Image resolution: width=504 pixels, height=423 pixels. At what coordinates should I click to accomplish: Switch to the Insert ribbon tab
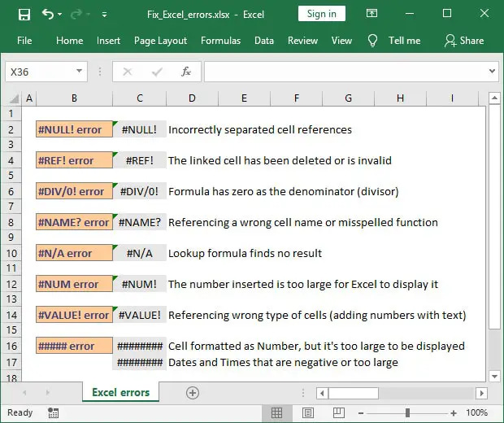[108, 41]
